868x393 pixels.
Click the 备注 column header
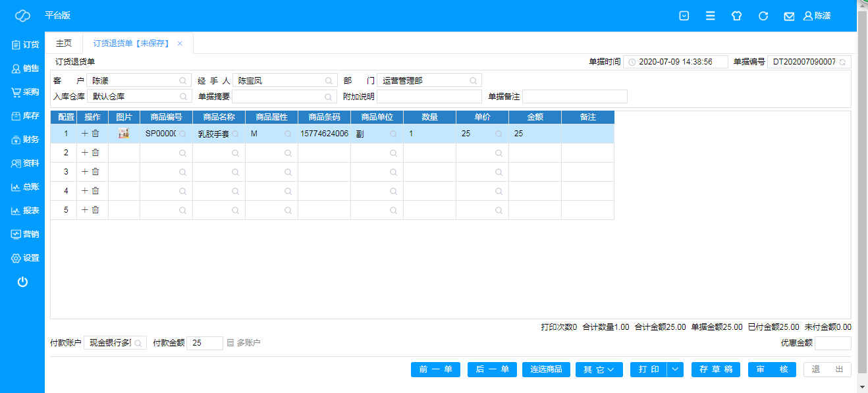click(x=587, y=117)
